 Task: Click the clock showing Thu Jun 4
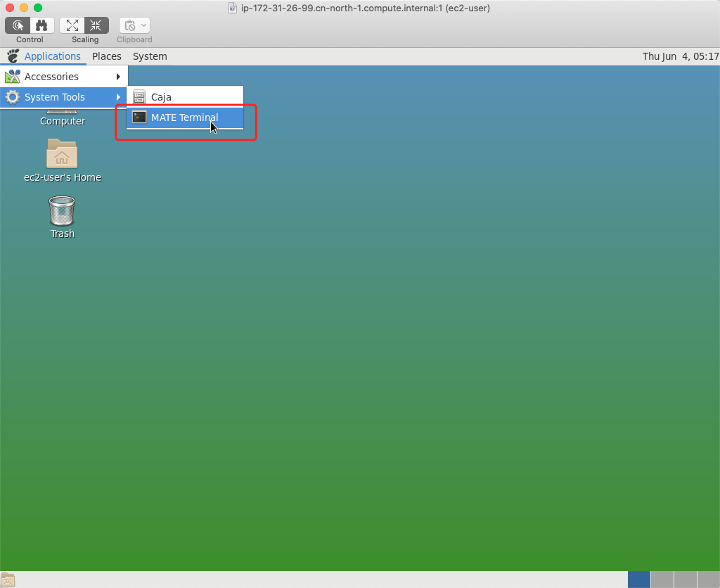pos(680,56)
